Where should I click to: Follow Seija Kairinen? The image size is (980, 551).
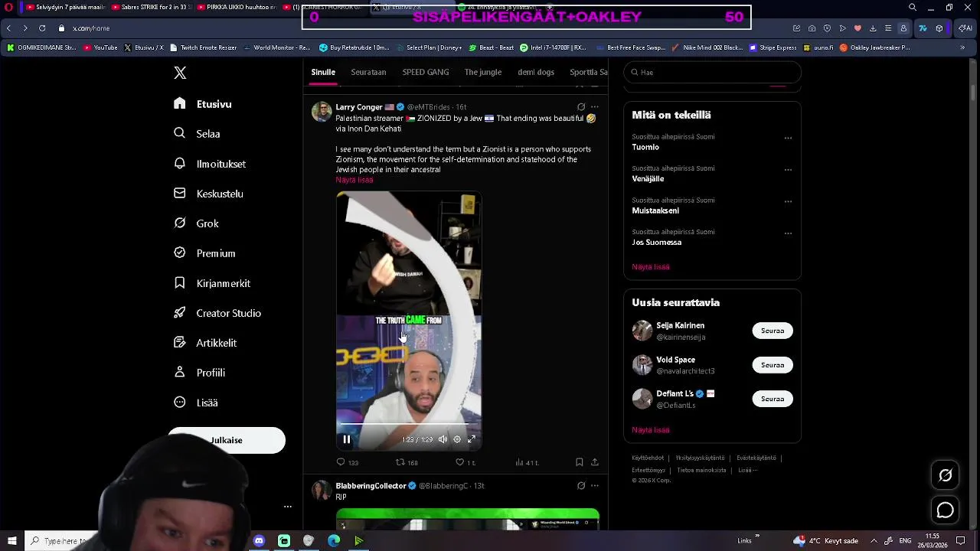click(x=773, y=331)
